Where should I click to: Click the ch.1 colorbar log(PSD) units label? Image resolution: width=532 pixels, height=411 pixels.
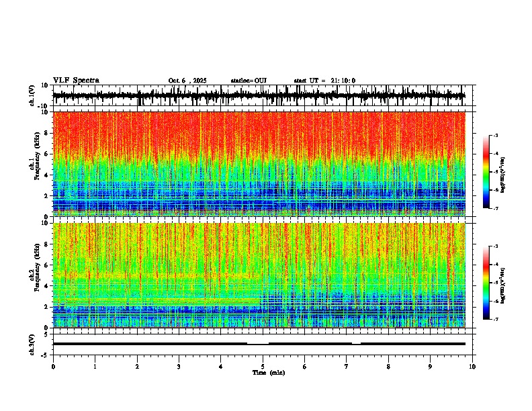[x=502, y=175]
